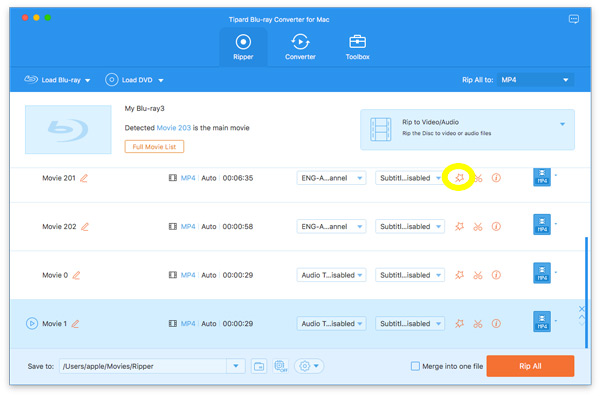
Task: Expand the Rip All to MP4 dropdown
Action: pos(535,80)
